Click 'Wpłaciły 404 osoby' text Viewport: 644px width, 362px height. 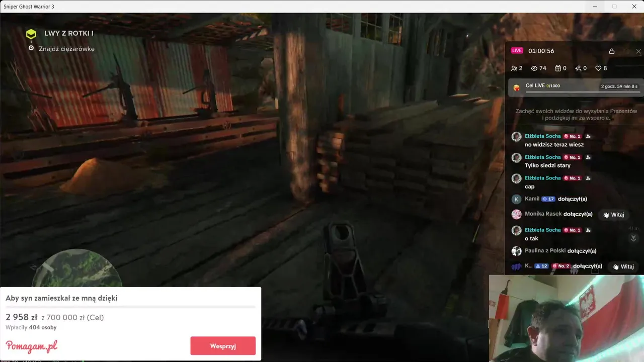click(31, 327)
